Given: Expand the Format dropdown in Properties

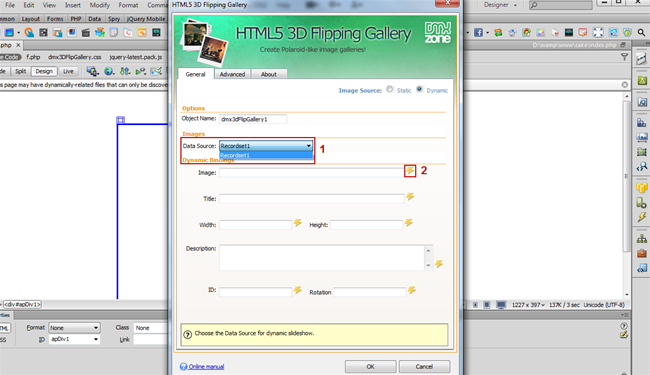Looking at the screenshot, I should pos(74,328).
